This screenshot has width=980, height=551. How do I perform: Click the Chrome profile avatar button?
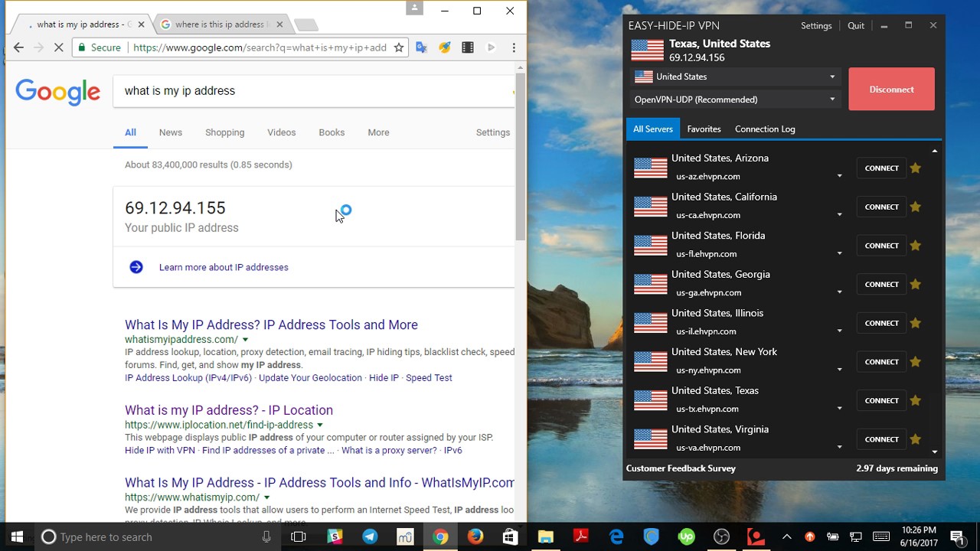[414, 8]
